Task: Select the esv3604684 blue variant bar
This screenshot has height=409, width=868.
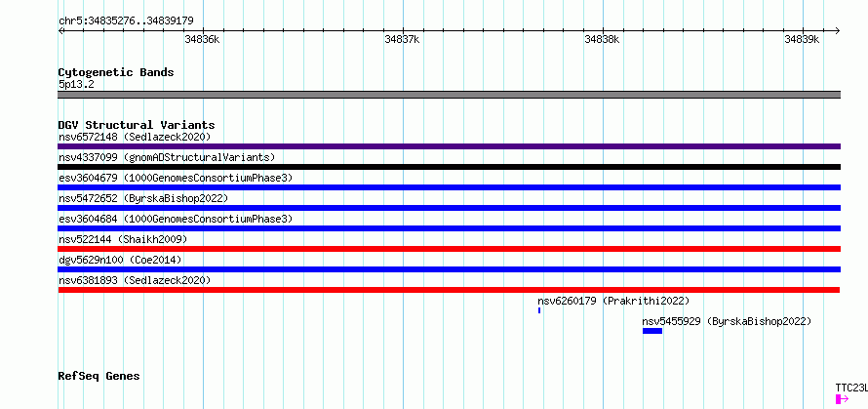Action: [x=449, y=228]
